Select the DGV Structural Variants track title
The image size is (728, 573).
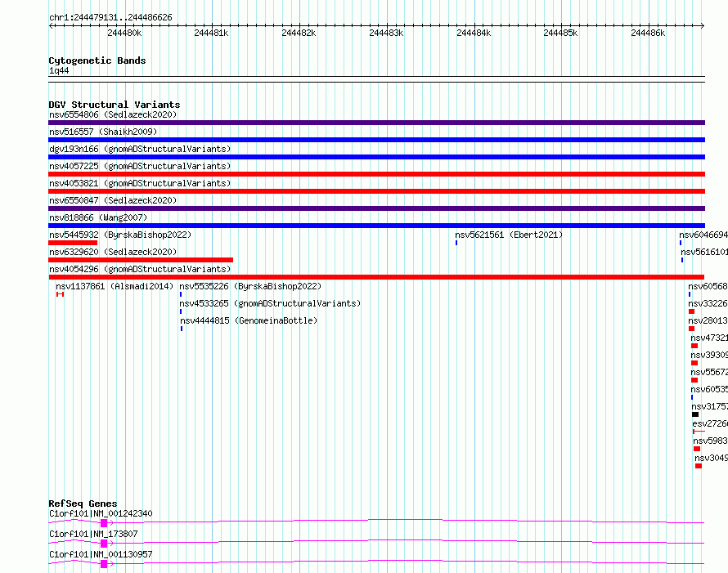(x=115, y=105)
